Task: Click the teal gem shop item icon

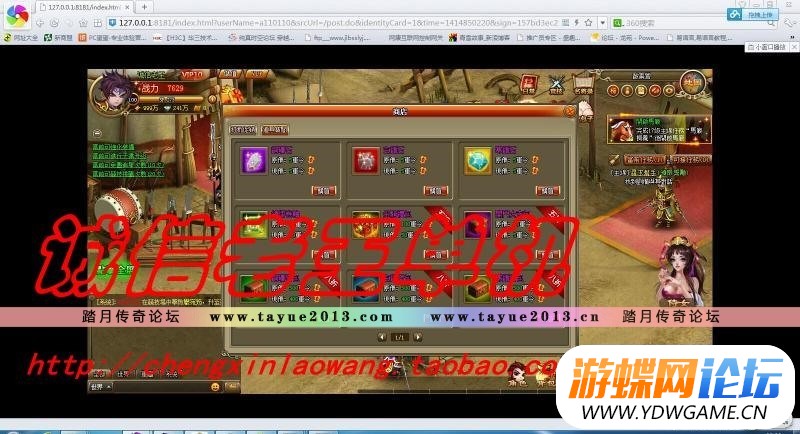Action: click(478, 161)
